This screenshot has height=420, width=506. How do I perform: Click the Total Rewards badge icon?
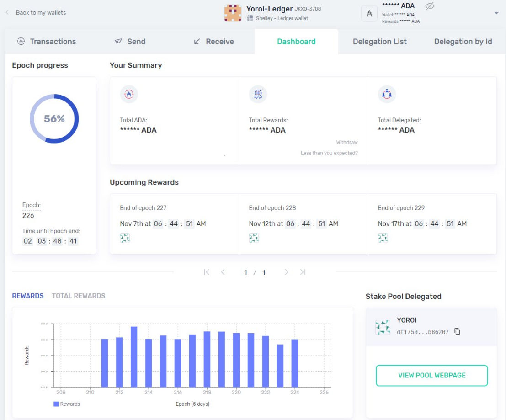pyautogui.click(x=258, y=94)
